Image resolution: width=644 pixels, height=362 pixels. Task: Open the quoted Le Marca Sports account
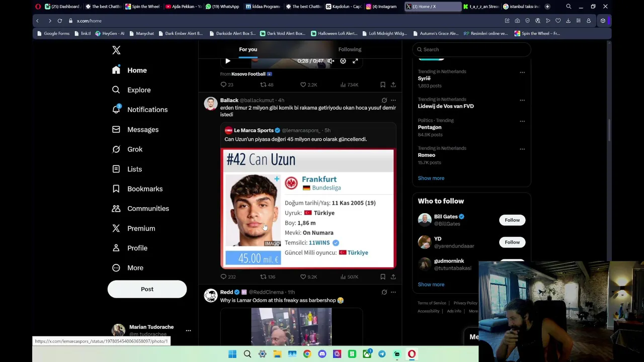coord(254,131)
